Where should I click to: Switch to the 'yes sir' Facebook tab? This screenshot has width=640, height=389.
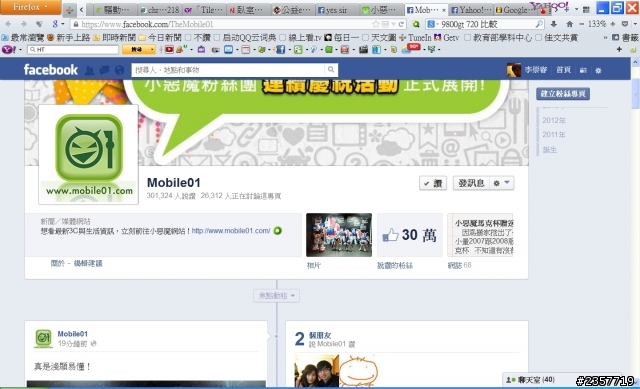(x=336, y=10)
